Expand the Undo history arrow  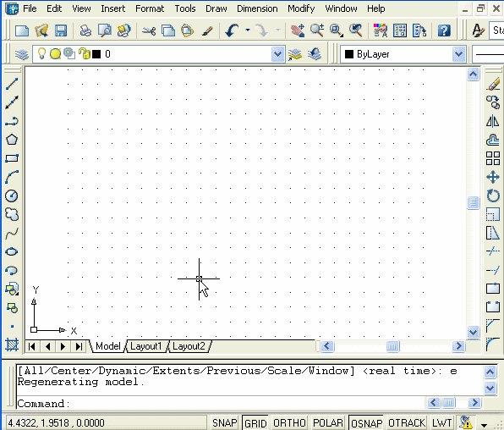click(248, 30)
